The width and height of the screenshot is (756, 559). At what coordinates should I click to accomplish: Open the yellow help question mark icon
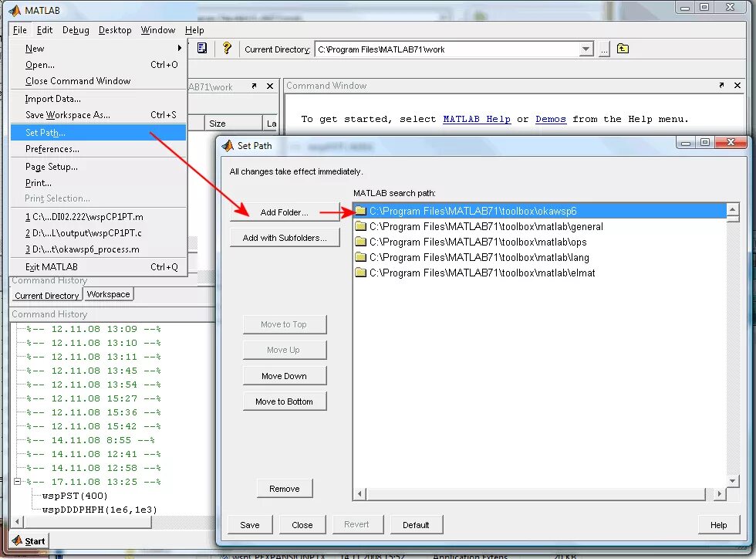click(x=227, y=49)
